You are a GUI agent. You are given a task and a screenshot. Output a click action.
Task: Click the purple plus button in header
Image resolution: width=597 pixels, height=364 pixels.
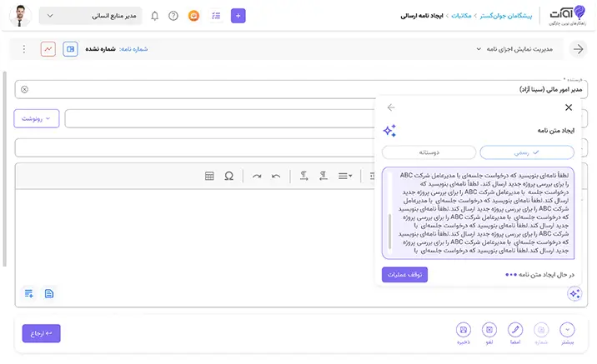tap(238, 16)
